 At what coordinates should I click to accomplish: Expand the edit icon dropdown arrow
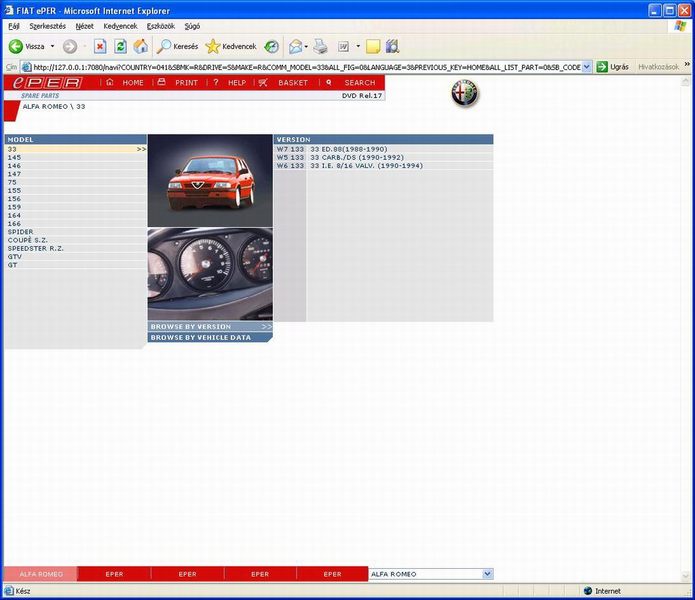tap(358, 46)
